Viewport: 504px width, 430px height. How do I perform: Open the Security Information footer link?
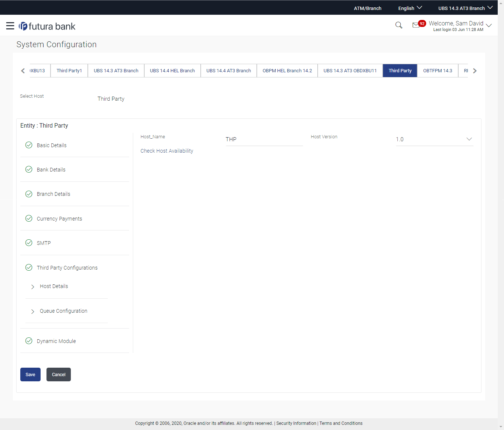click(296, 423)
